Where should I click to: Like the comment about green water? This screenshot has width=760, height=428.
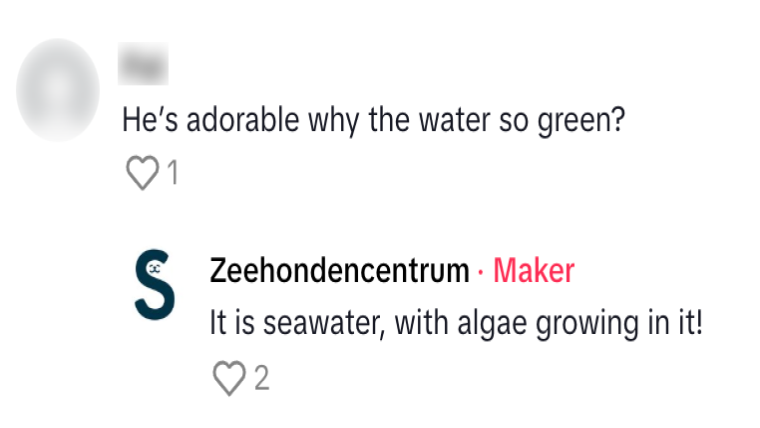pyautogui.click(x=142, y=174)
